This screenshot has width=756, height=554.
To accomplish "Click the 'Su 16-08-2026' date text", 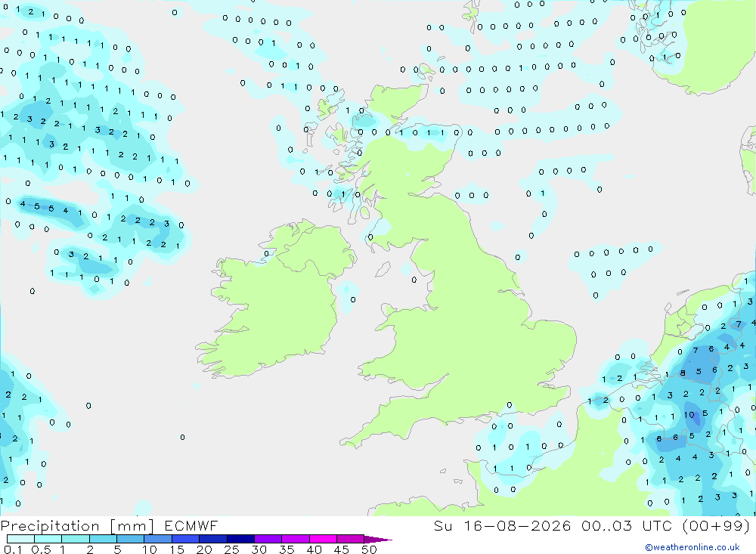I will (503, 525).
